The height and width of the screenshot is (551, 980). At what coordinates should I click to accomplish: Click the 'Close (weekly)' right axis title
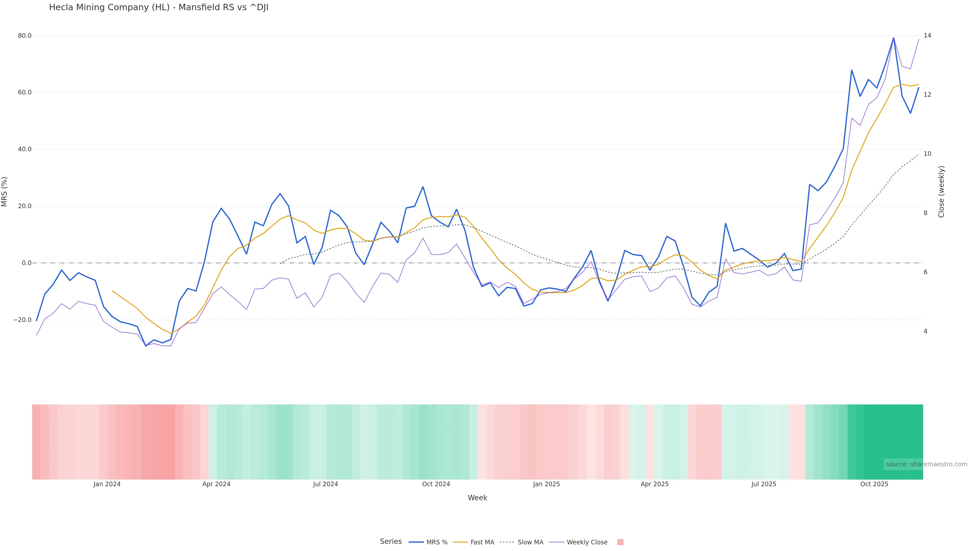[x=941, y=192]
